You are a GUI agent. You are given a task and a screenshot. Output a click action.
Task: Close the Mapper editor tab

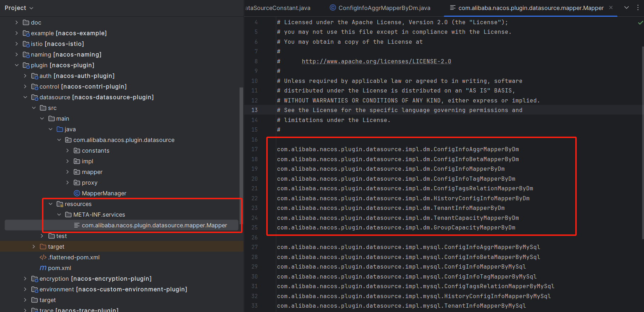click(x=611, y=7)
